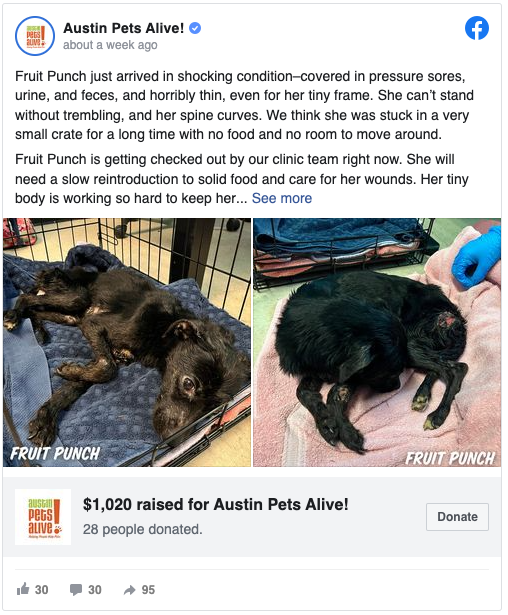Click the comment count 30
This screenshot has height=615, width=508.
point(95,590)
